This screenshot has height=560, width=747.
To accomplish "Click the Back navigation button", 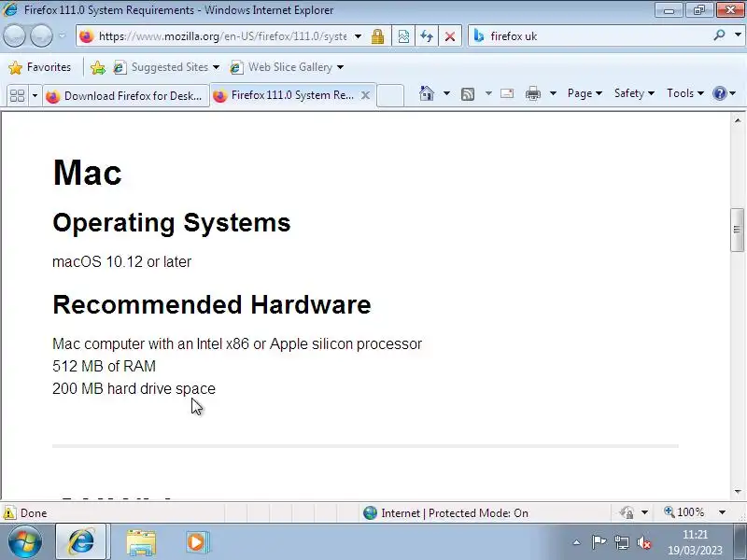I will pos(14,35).
